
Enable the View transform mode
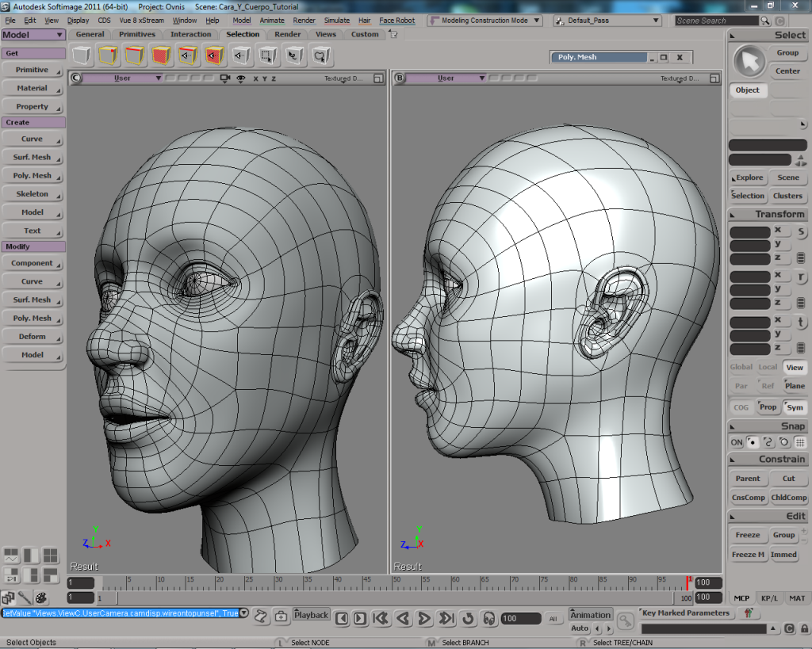tap(794, 367)
